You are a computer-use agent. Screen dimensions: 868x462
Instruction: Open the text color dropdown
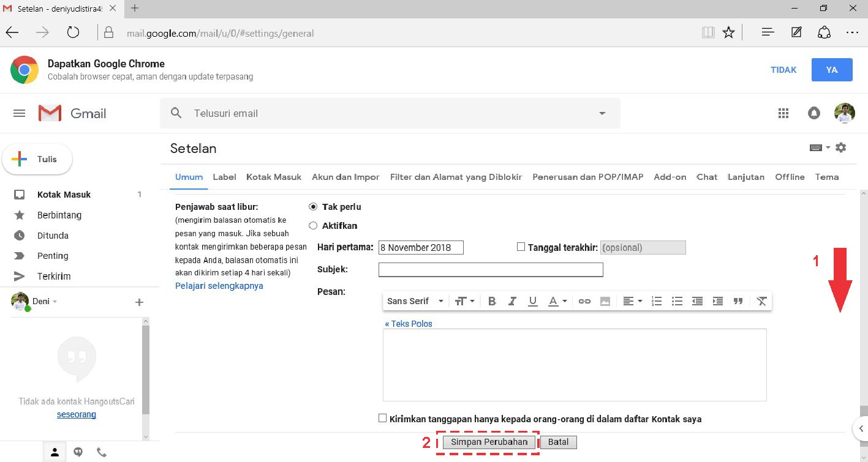557,301
